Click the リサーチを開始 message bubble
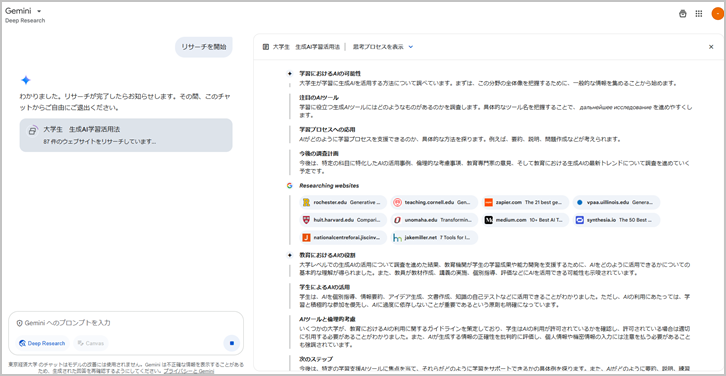726x376 pixels. point(204,47)
